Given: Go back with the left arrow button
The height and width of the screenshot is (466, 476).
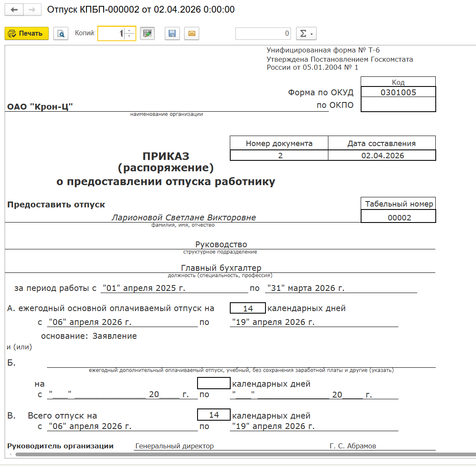Looking at the screenshot, I should [14, 10].
